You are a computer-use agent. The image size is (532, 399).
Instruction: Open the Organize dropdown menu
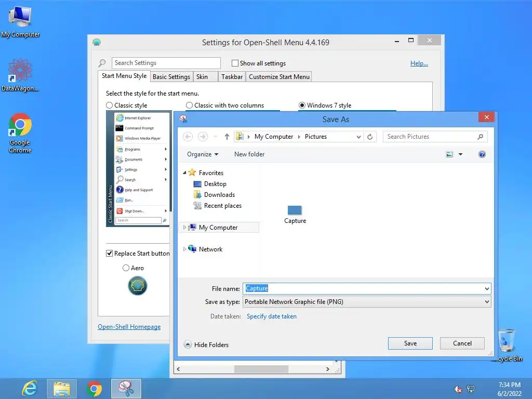tap(203, 154)
